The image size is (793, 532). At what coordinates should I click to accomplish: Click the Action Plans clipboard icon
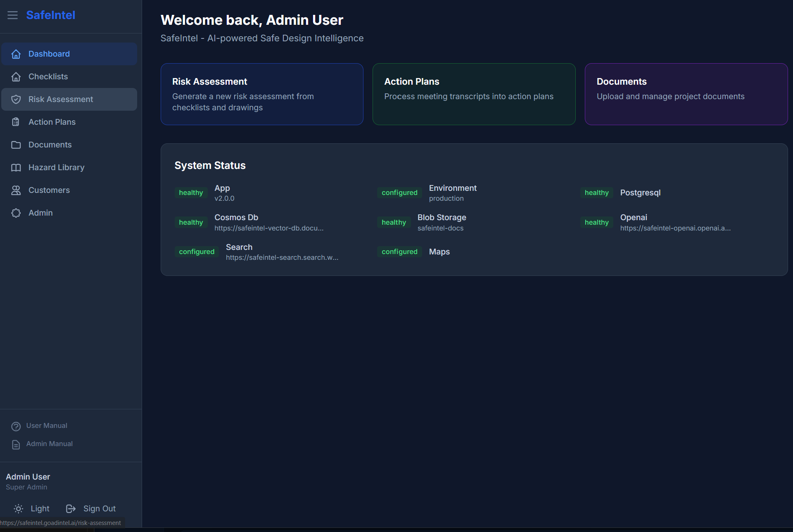[16, 122]
